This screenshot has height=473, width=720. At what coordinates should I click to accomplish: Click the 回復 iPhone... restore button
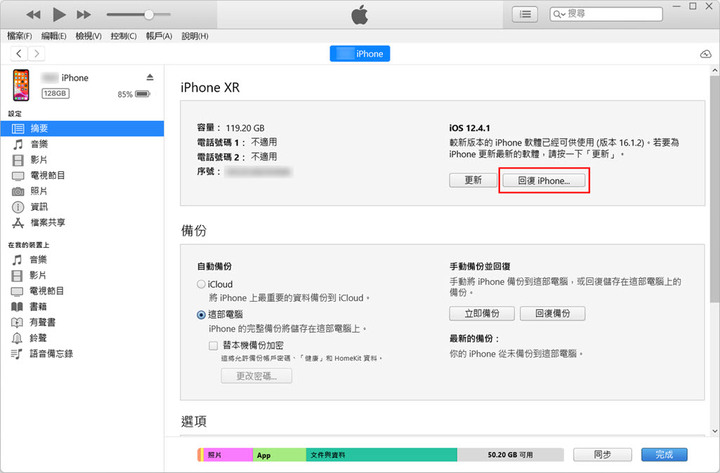[544, 180]
